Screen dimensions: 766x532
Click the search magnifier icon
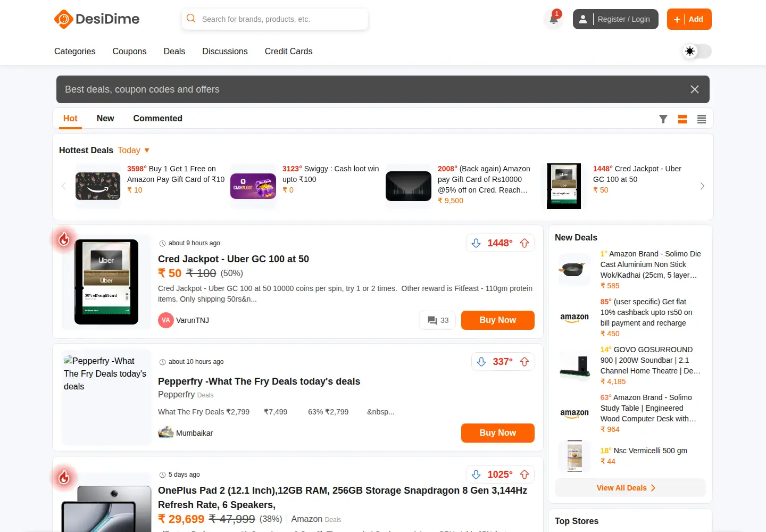pyautogui.click(x=191, y=19)
